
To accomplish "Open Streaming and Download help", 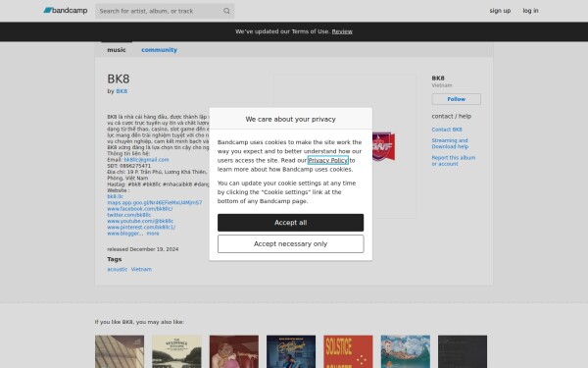I will pyautogui.click(x=450, y=143).
